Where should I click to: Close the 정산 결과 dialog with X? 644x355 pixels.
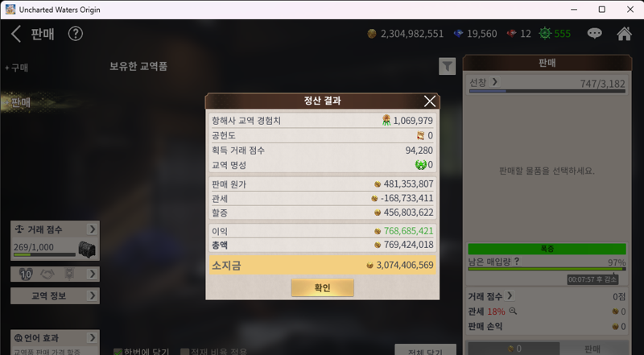click(430, 101)
